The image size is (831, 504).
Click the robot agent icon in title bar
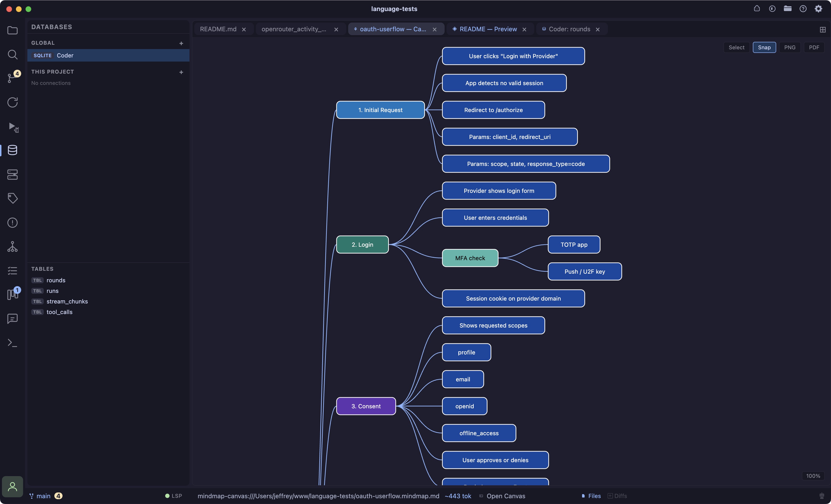click(x=757, y=8)
